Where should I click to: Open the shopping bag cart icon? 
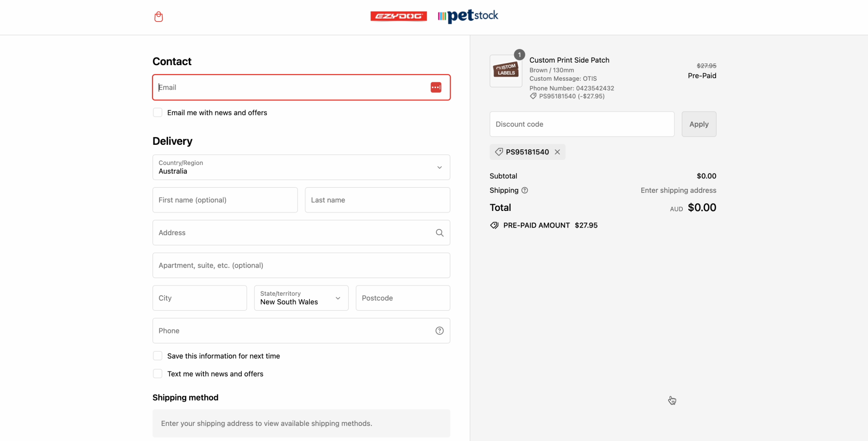158,17
